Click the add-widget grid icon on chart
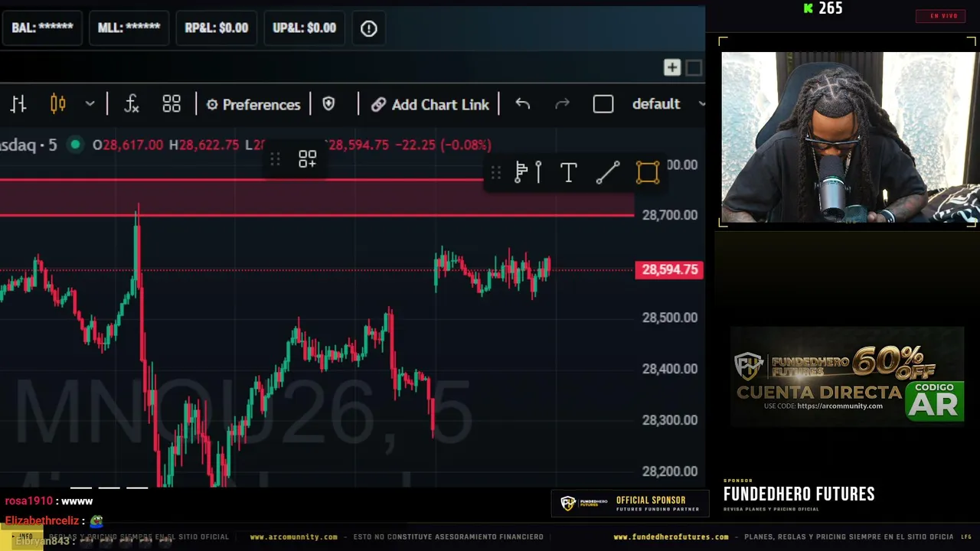980x551 pixels. pos(307,159)
